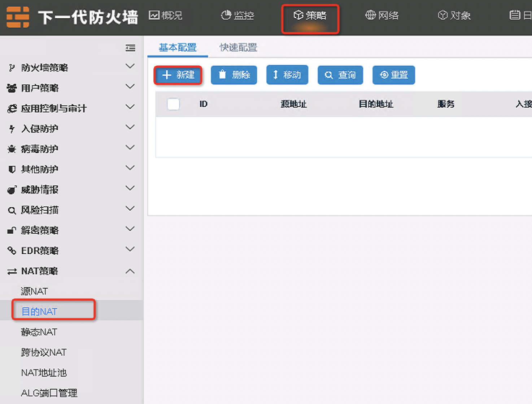Select the NAT策略 arrows icon

point(11,271)
